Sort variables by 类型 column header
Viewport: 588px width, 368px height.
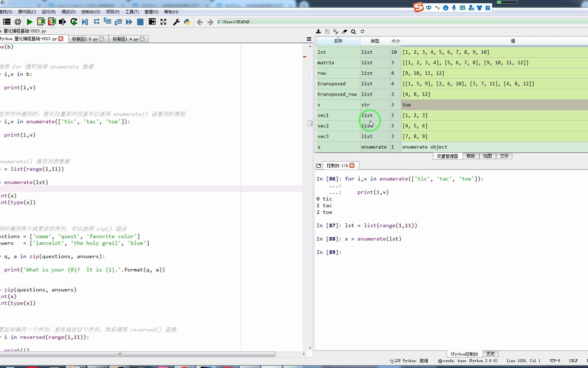(x=375, y=41)
